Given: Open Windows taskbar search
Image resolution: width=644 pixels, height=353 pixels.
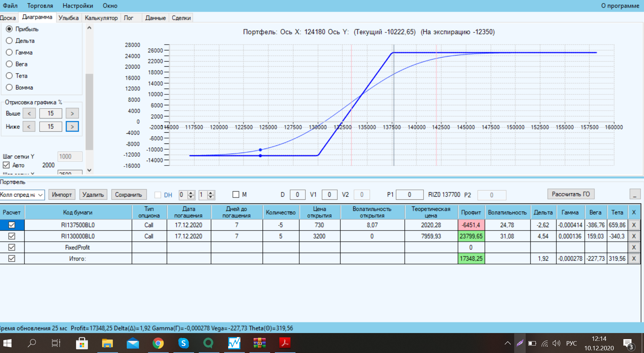Looking at the screenshot, I should [x=32, y=343].
